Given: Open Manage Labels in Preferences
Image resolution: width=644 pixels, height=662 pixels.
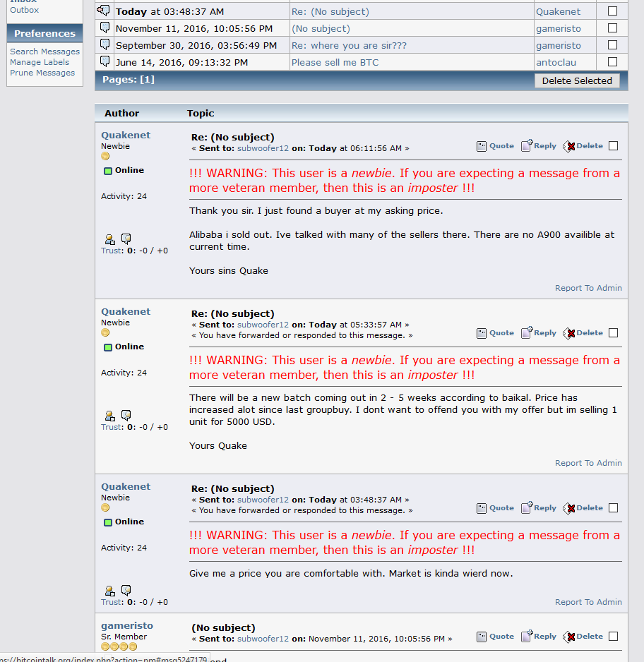Looking at the screenshot, I should (40, 62).
